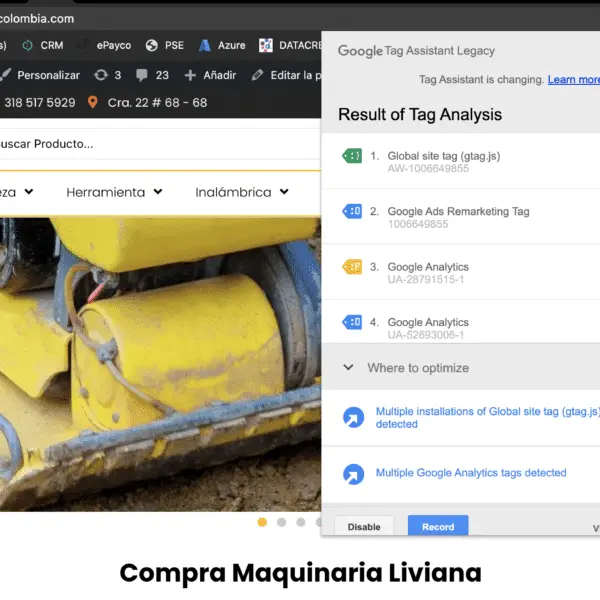Click arrow icon beside Multiple Google Analytics warning
Image resolution: width=600 pixels, height=600 pixels.
(x=353, y=474)
